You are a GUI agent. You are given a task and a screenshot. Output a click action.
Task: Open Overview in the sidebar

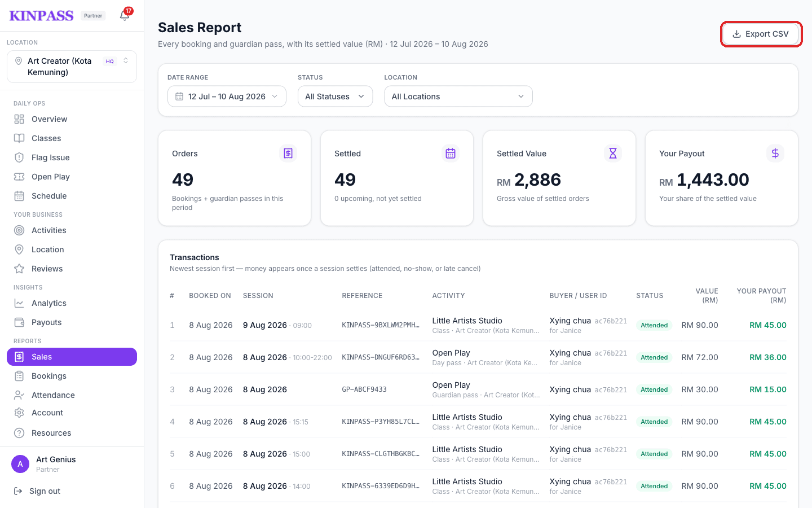(72, 119)
